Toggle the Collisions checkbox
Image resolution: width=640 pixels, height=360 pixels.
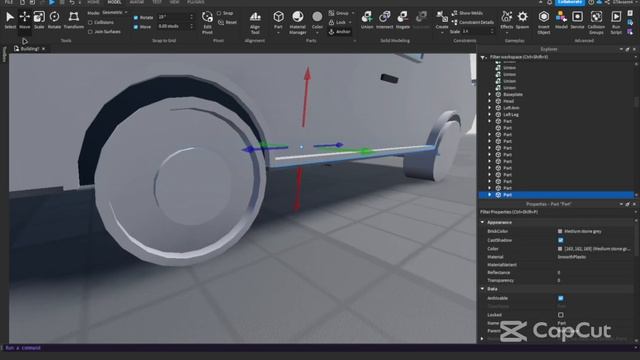[x=90, y=22]
